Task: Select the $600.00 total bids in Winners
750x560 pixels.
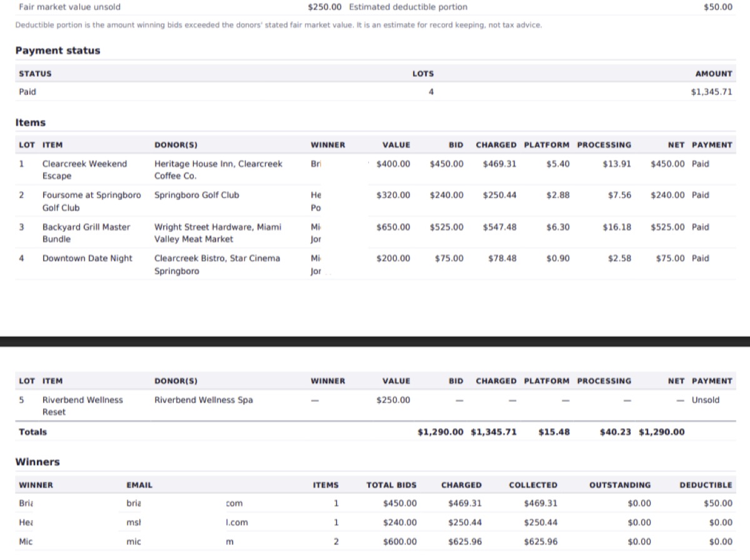Action: (x=399, y=542)
